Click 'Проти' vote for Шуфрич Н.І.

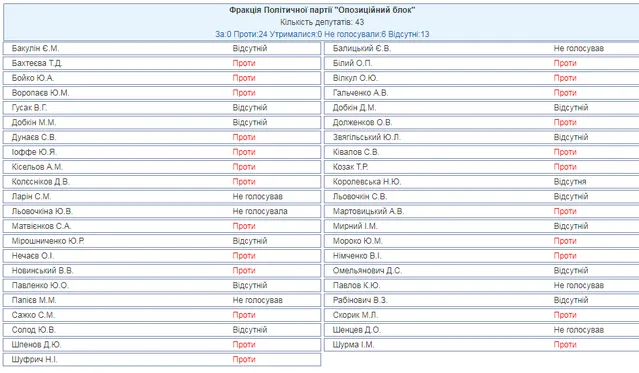244,360
